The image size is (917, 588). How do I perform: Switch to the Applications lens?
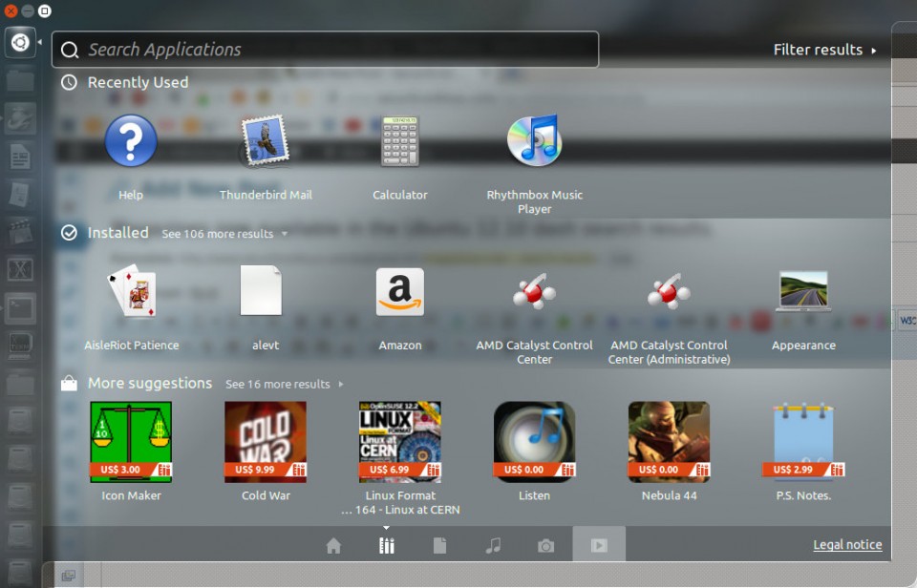[x=387, y=545]
